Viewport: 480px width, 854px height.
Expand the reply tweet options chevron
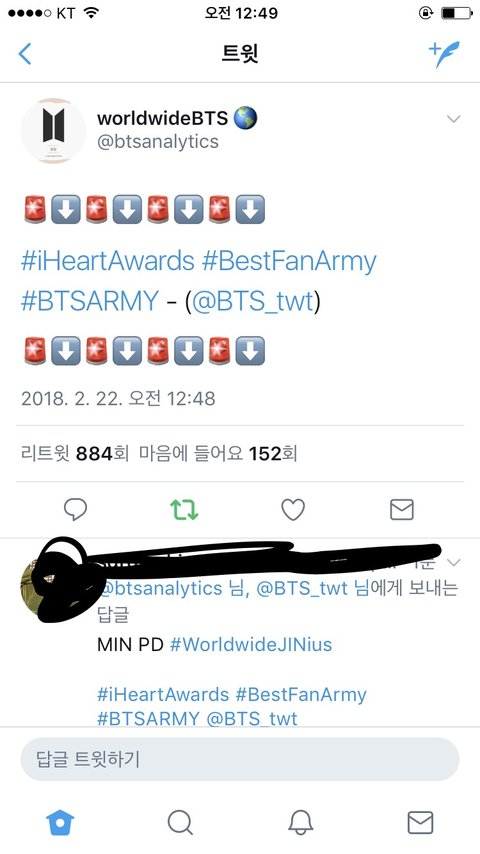pyautogui.click(x=454, y=562)
